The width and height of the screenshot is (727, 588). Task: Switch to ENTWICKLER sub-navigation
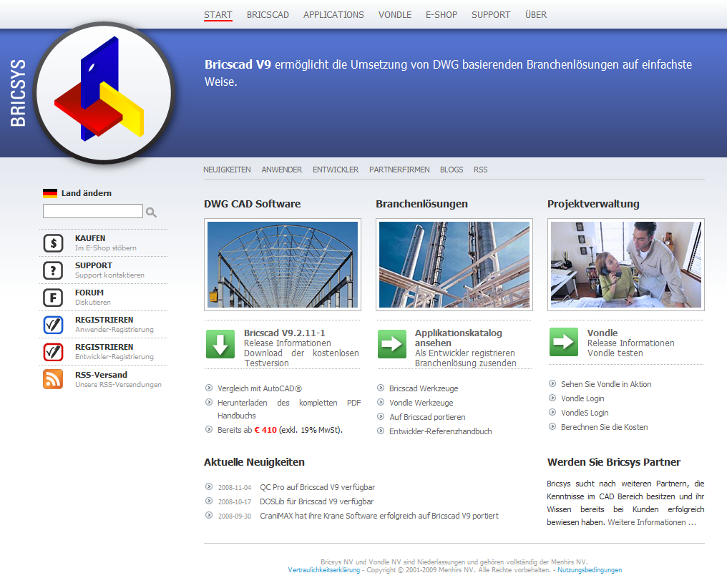pyautogui.click(x=335, y=170)
